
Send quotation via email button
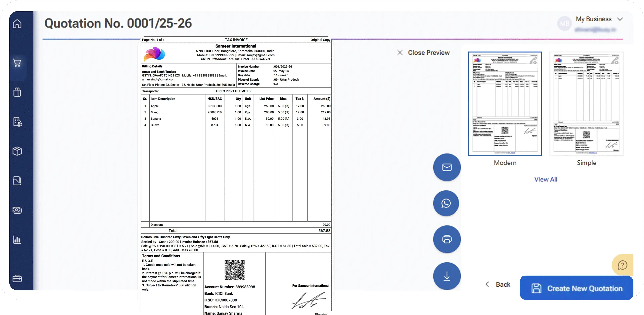click(447, 167)
